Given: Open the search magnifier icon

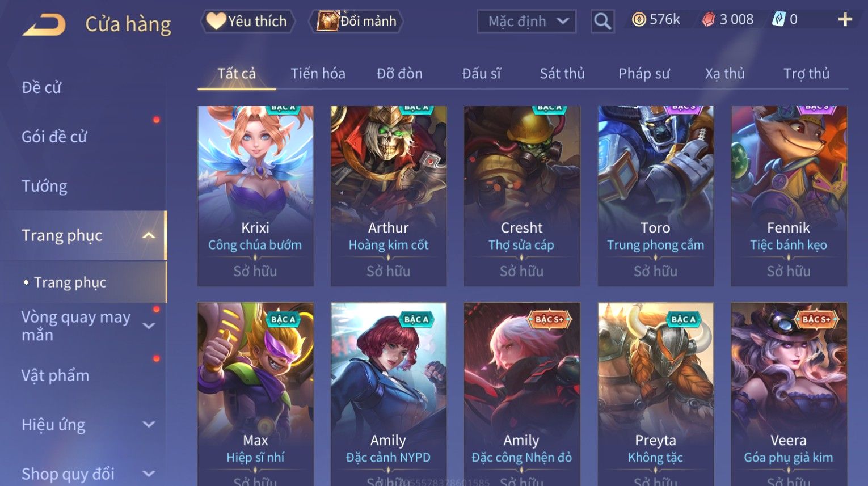Looking at the screenshot, I should [602, 22].
